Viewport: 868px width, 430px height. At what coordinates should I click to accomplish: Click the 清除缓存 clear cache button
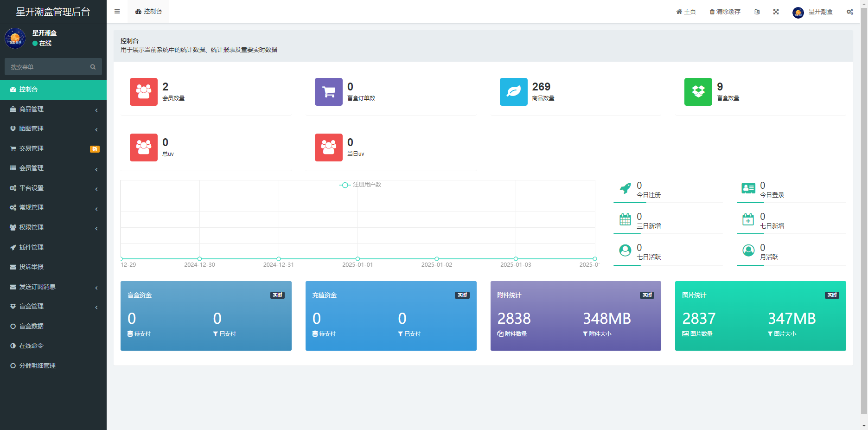[725, 12]
